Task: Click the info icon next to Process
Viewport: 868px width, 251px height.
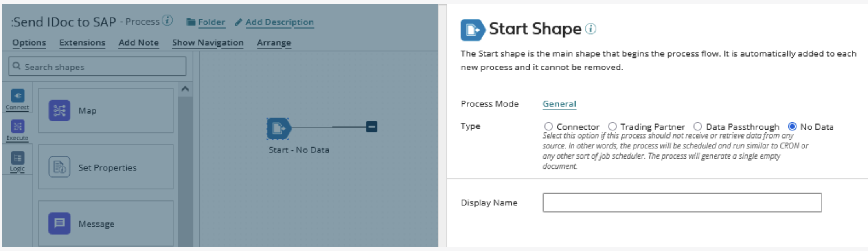Action: pos(167,20)
